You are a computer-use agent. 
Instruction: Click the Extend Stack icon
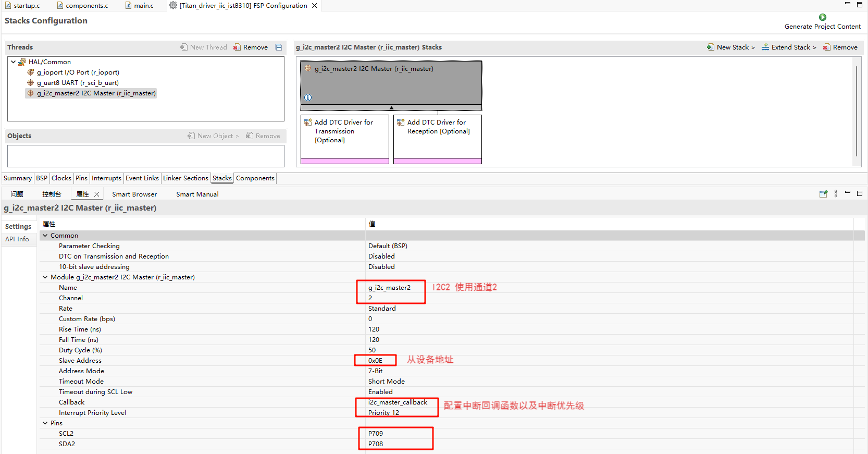tap(765, 47)
